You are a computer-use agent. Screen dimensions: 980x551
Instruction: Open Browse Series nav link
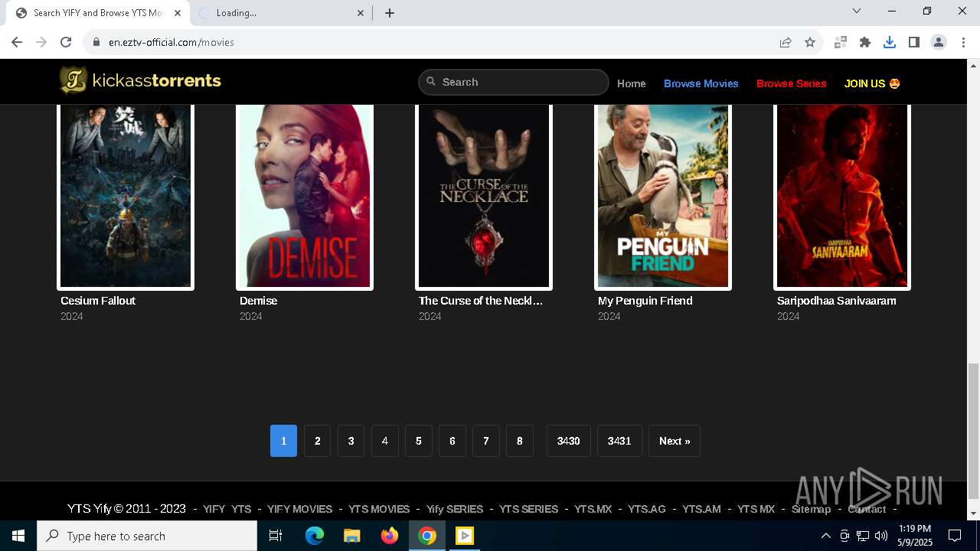[792, 83]
